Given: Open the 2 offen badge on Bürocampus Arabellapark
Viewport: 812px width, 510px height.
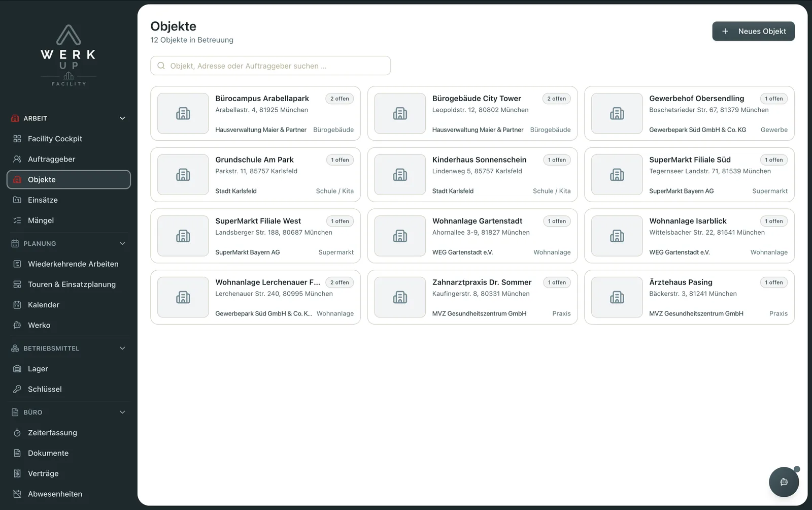Looking at the screenshot, I should (340, 99).
